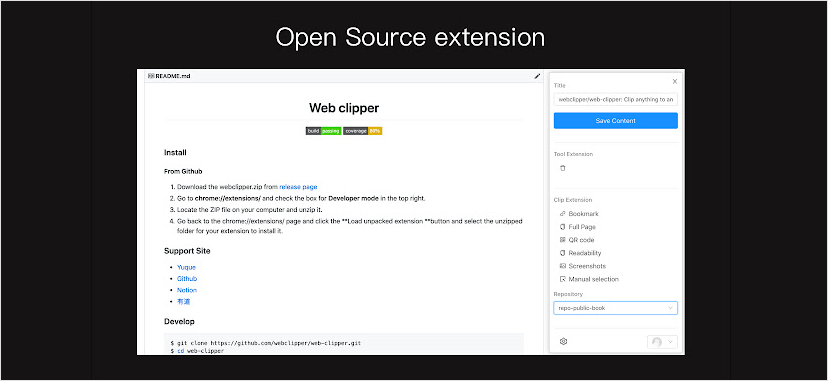Click the pencil edit icon for README.md
828x381 pixels.
pyautogui.click(x=537, y=76)
